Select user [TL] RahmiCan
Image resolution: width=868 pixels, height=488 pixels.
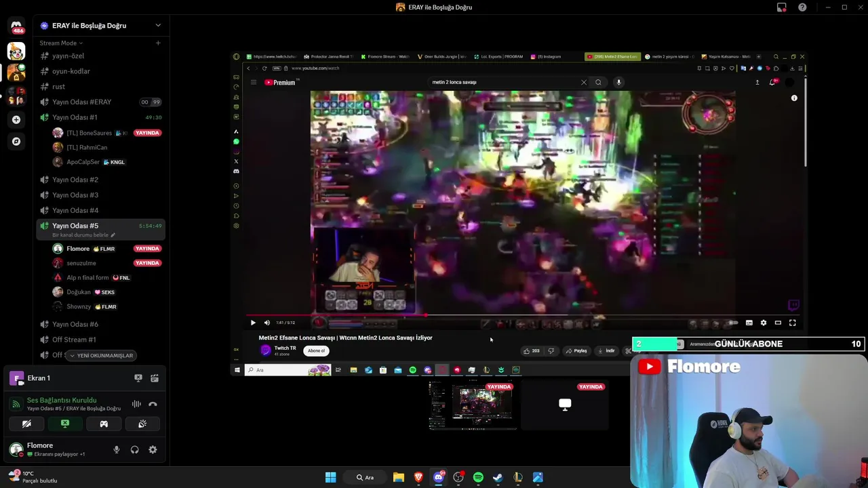(x=106, y=147)
